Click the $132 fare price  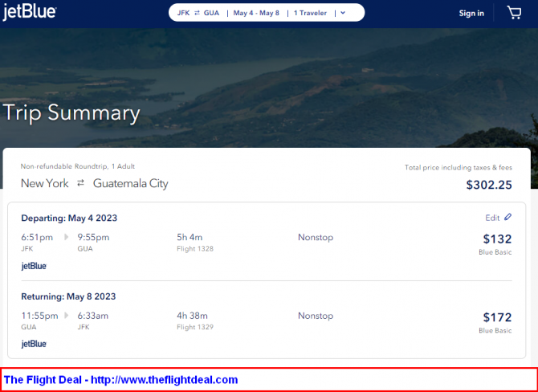click(x=498, y=239)
